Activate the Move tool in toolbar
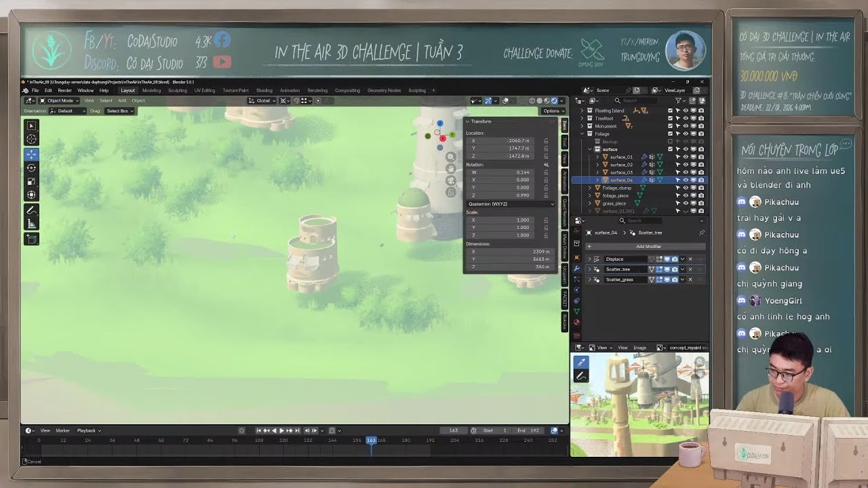868x488 pixels. 31,155
